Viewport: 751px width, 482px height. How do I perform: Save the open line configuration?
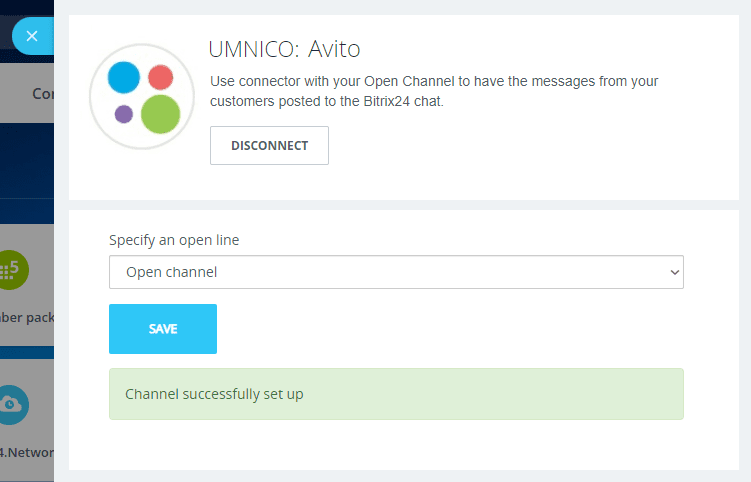click(162, 329)
